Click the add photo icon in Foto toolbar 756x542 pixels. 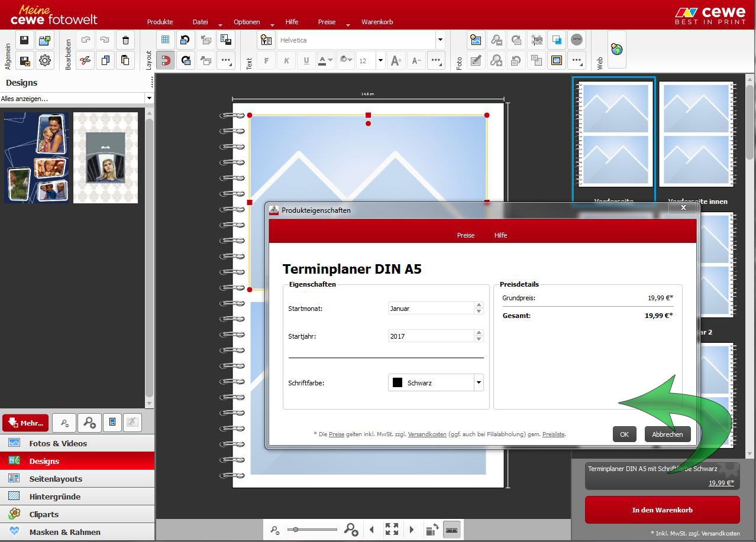coord(476,40)
